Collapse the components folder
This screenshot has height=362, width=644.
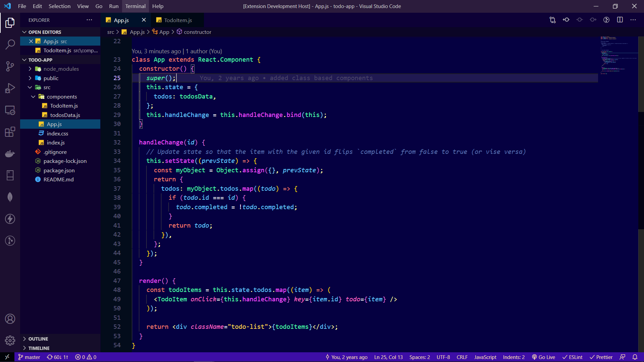coord(62,97)
